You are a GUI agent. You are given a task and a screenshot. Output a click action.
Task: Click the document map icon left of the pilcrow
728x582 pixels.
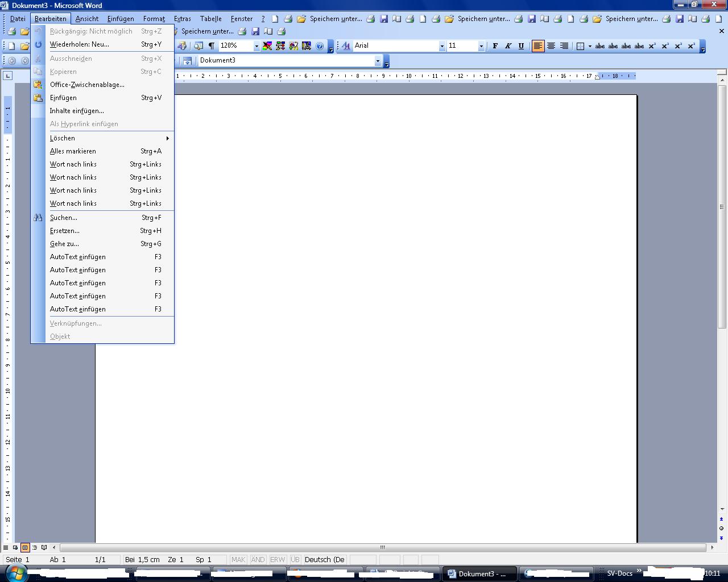[x=198, y=45]
